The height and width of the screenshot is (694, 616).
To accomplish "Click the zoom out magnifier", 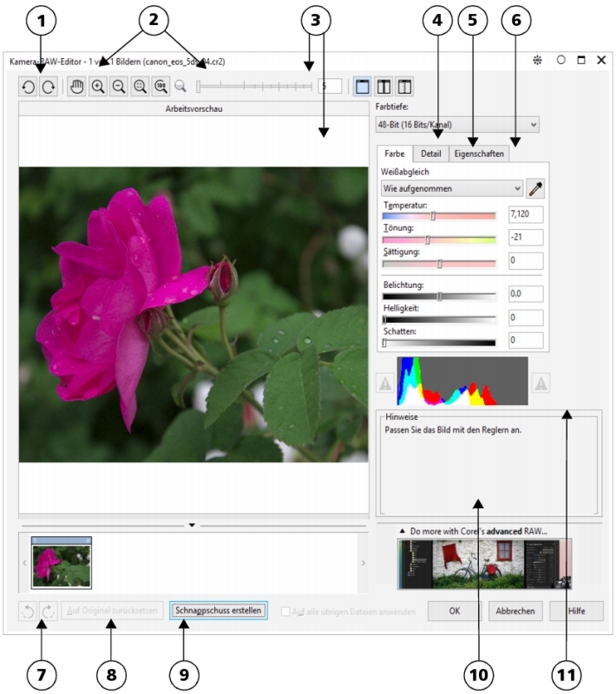I will point(118,87).
